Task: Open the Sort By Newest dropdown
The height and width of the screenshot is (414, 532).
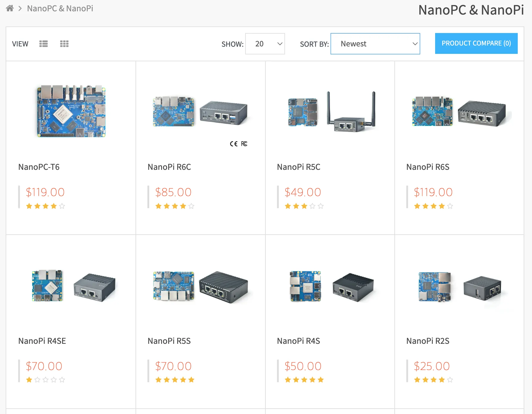Action: (x=375, y=44)
